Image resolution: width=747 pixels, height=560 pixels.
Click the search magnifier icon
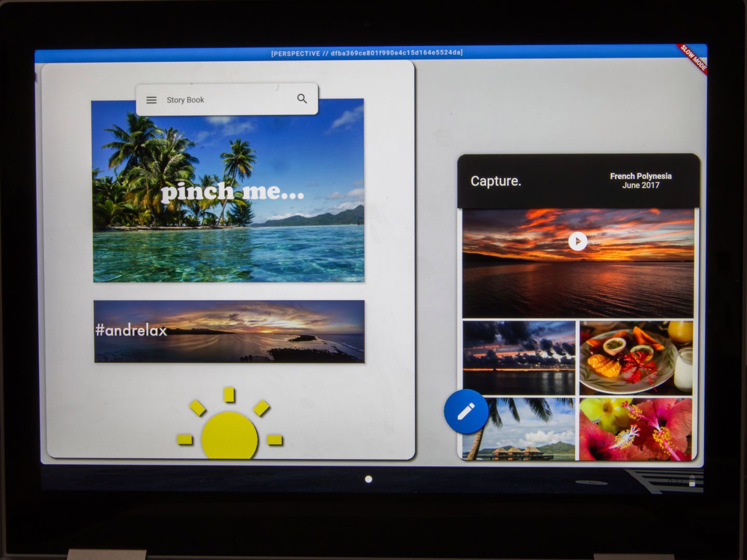click(302, 99)
